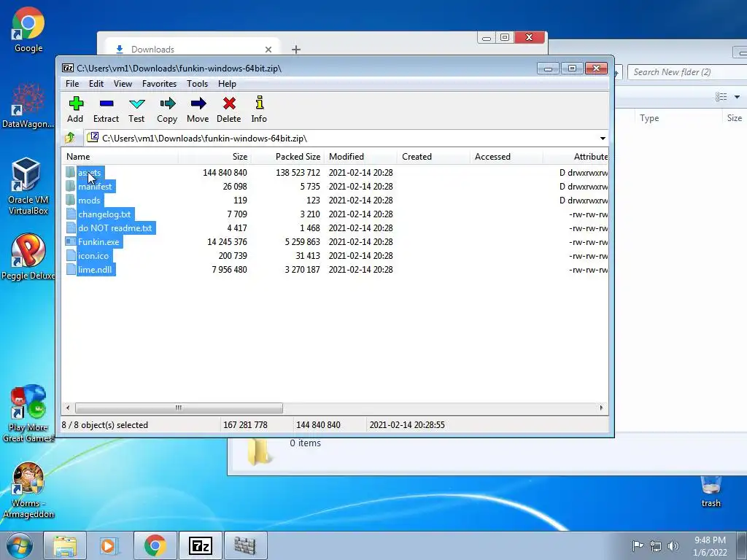
Task: Click the network tray icon
Action: point(656,546)
